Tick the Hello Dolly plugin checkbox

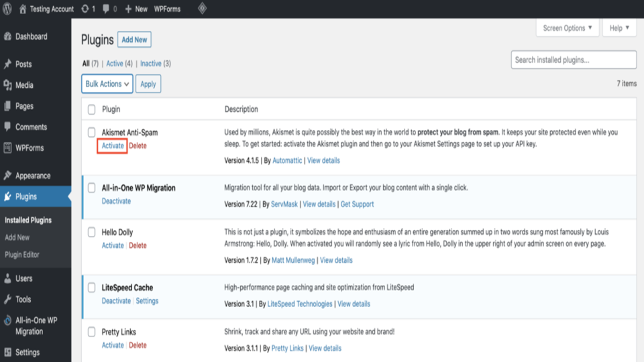pos(92,232)
